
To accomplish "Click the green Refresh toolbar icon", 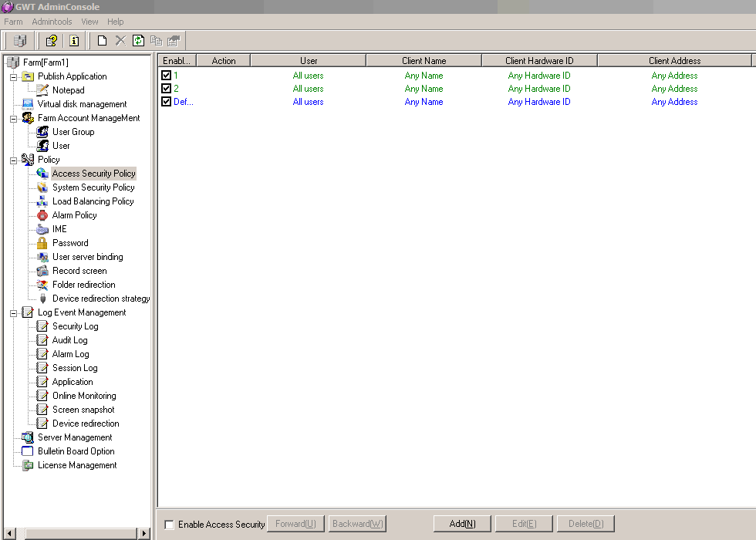I will point(138,41).
